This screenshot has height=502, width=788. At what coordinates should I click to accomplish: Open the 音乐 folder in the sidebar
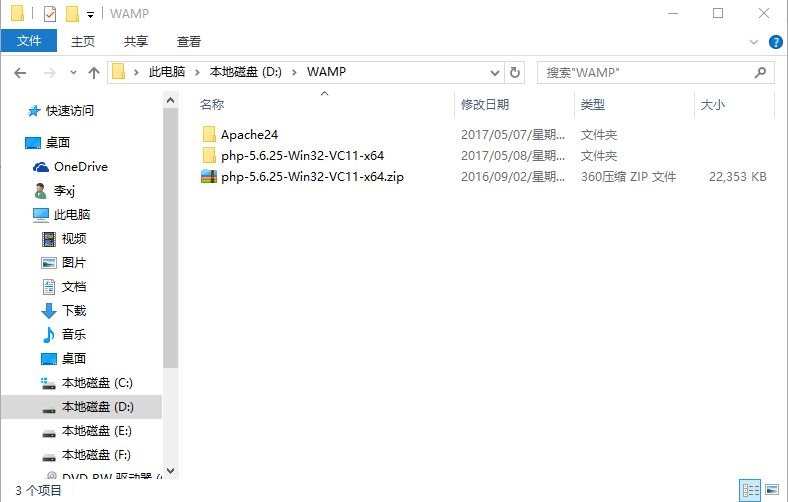click(x=74, y=335)
